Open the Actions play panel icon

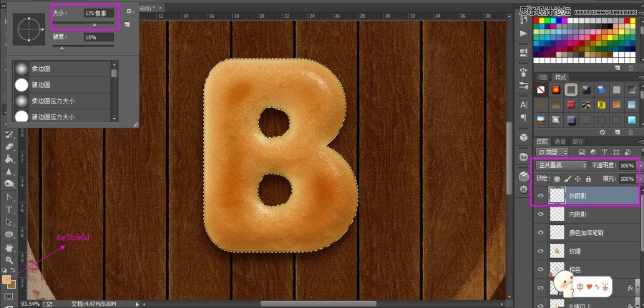pyautogui.click(x=524, y=33)
